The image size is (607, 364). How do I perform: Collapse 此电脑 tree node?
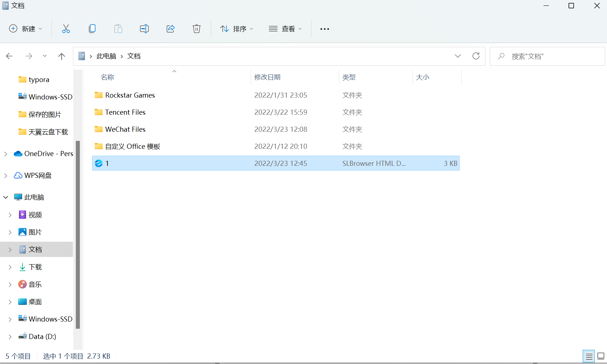[x=5, y=197]
